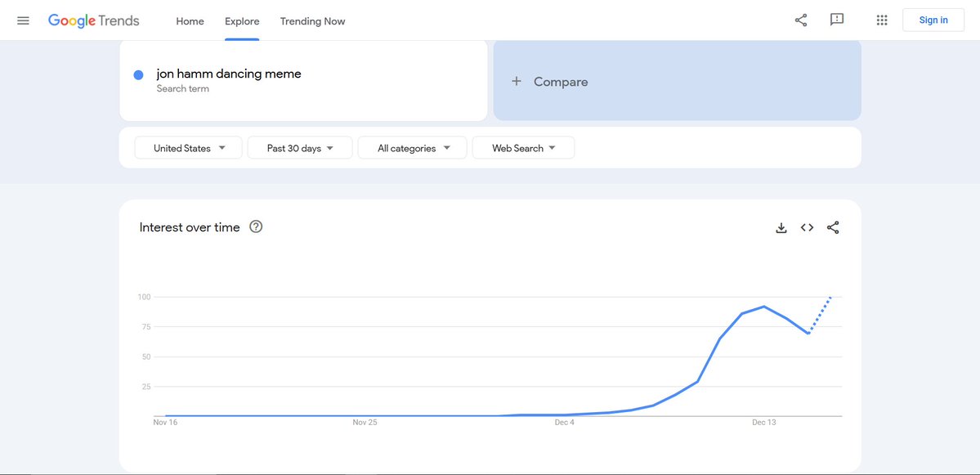Change the Past 30 days time range
The height and width of the screenshot is (475, 980).
click(300, 148)
